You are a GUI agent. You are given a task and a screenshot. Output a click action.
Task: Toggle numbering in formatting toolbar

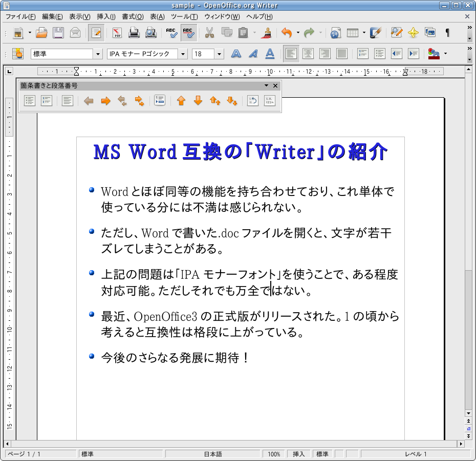[363, 54]
